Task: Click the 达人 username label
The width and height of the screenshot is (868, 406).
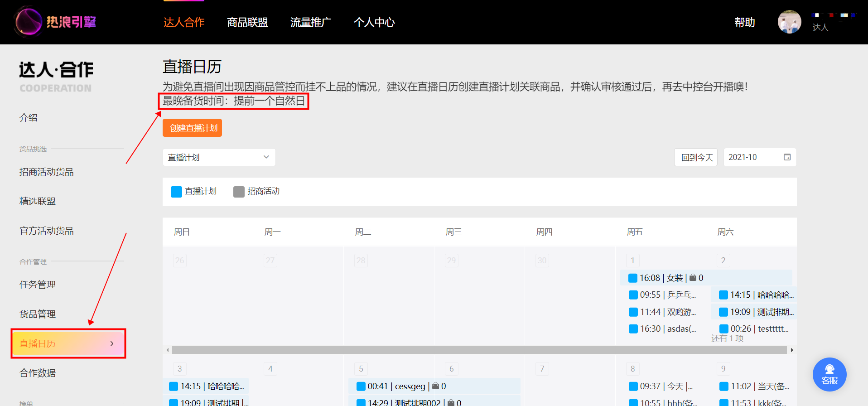Action: click(820, 28)
